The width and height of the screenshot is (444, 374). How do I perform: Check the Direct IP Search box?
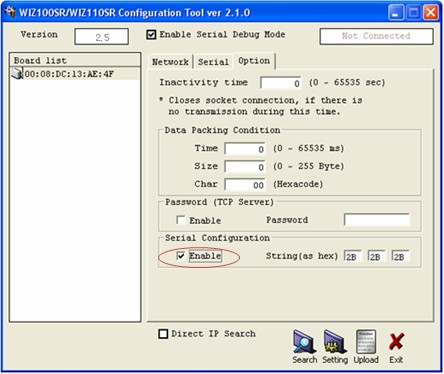click(x=163, y=334)
